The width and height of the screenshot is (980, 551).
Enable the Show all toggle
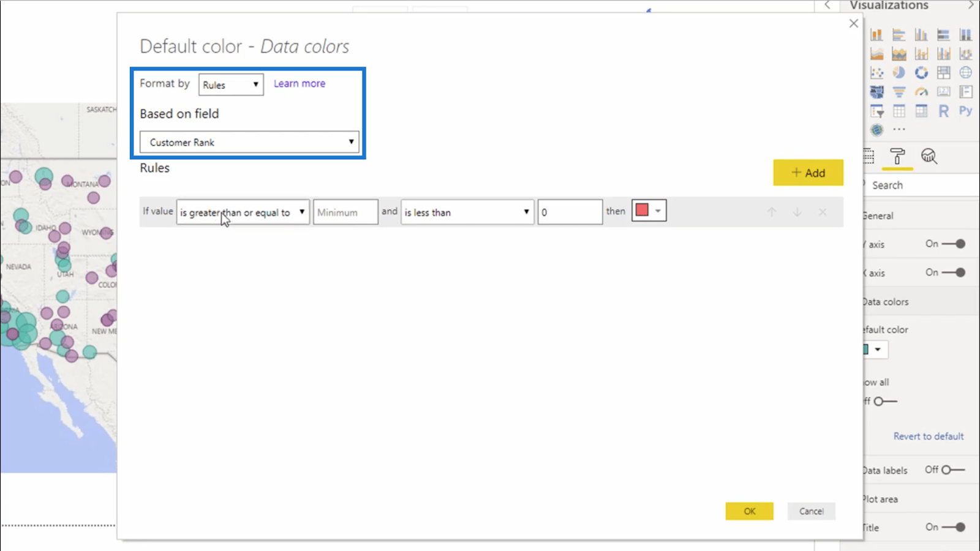coord(885,402)
